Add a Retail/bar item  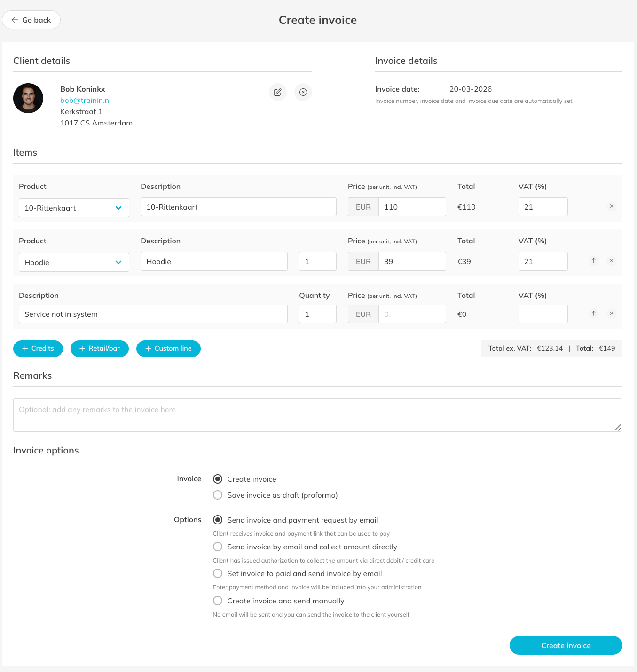[100, 349]
